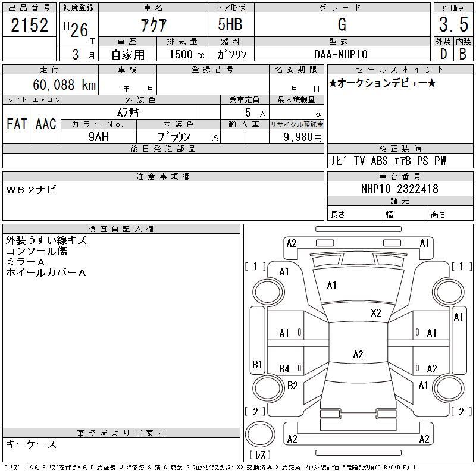Select the door shape value 5HB
Viewport: 476px width, 476px height.
[230, 24]
